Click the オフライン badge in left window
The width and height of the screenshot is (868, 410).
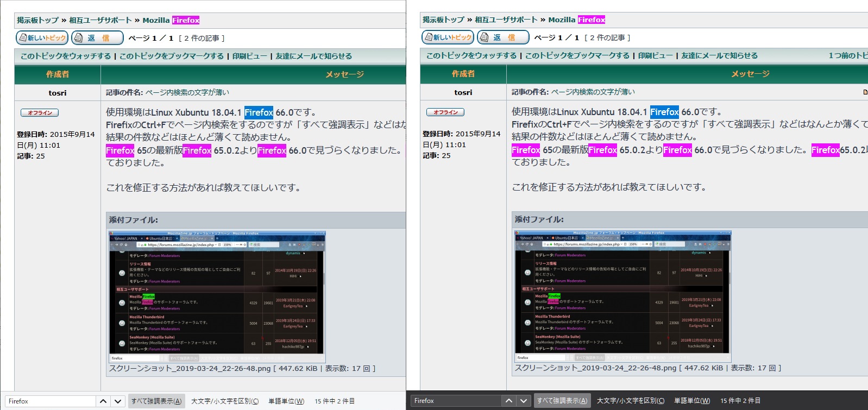[40, 112]
